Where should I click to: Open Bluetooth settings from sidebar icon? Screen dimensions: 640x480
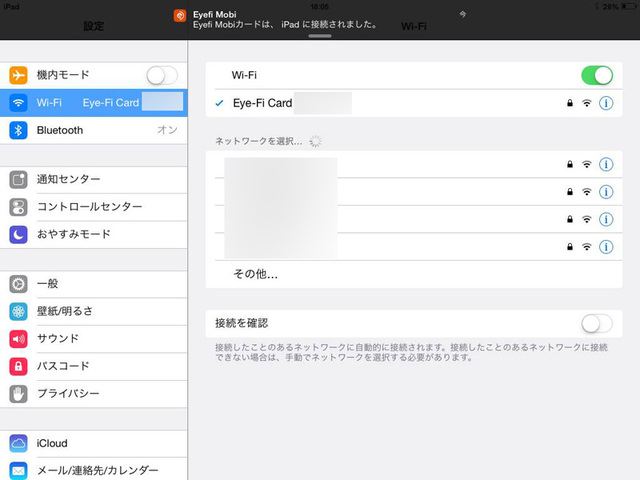19,130
